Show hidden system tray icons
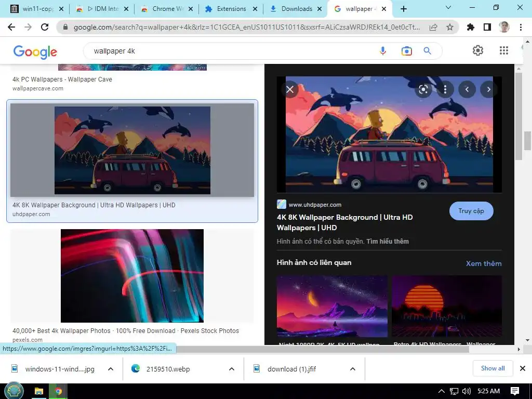This screenshot has width=532, height=399. click(441, 391)
